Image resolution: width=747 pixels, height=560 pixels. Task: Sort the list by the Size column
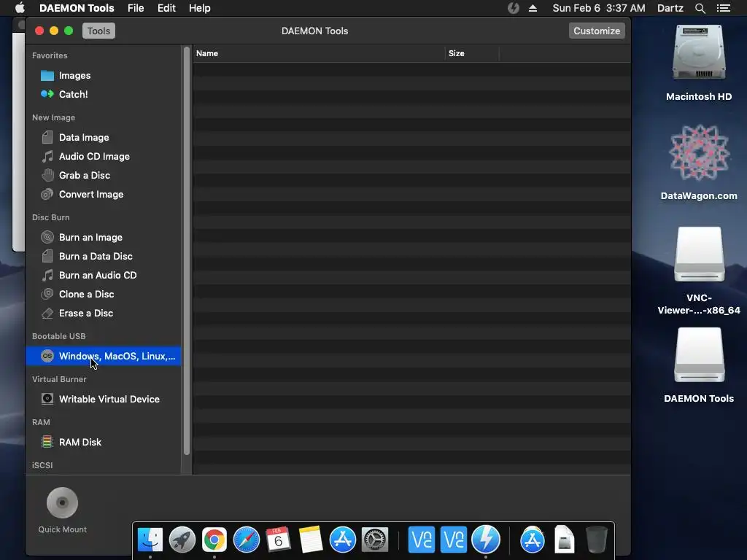472,53
